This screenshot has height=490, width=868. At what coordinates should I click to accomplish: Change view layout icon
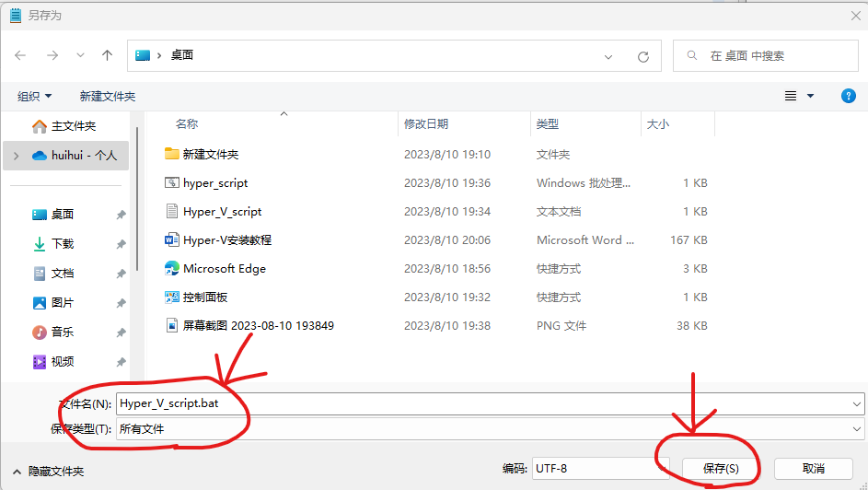click(791, 97)
